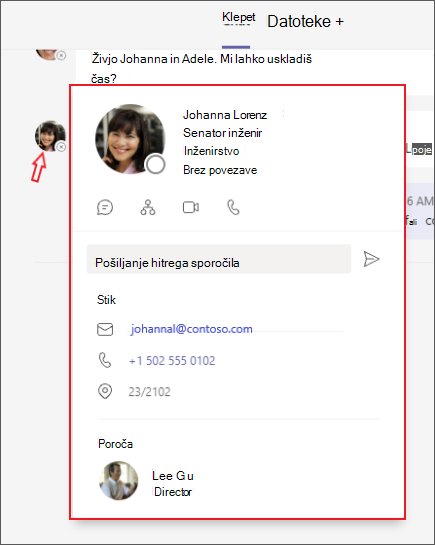This screenshot has height=545, width=435.
Task: Click the Senator inženir job title
Action: tap(222, 133)
